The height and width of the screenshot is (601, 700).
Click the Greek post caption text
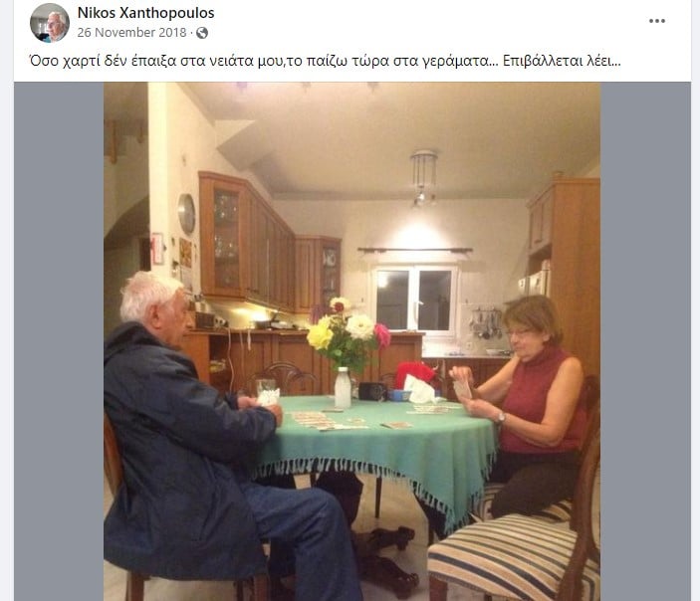325,61
